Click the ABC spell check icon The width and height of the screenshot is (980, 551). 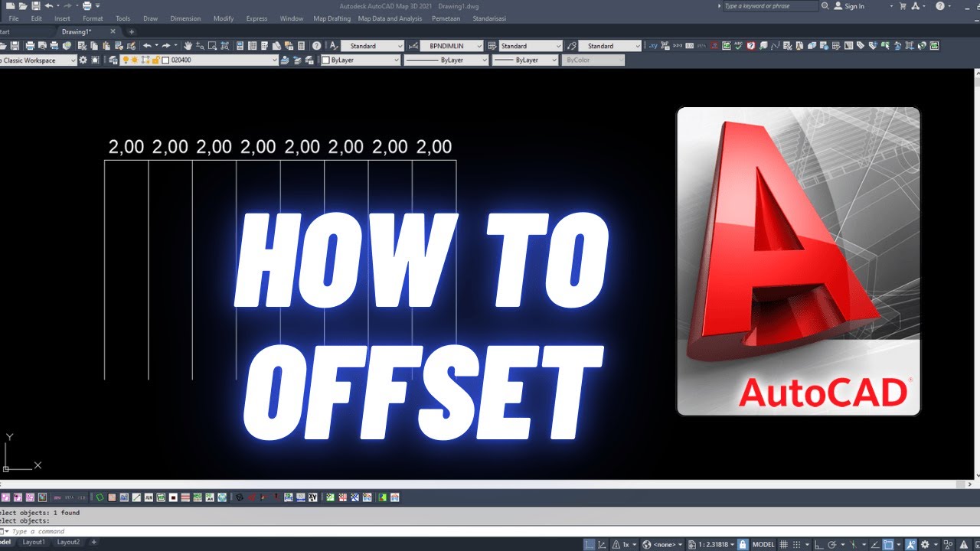tap(739, 46)
